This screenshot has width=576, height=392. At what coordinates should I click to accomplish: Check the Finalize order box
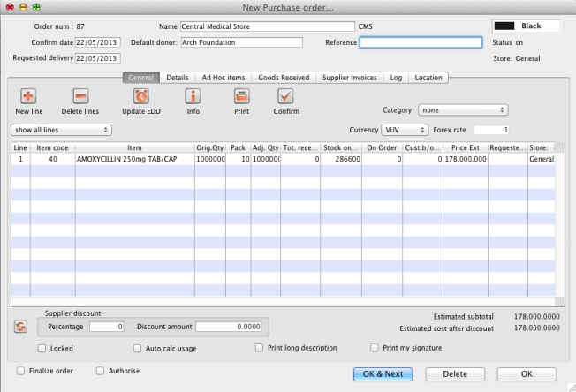(21, 371)
